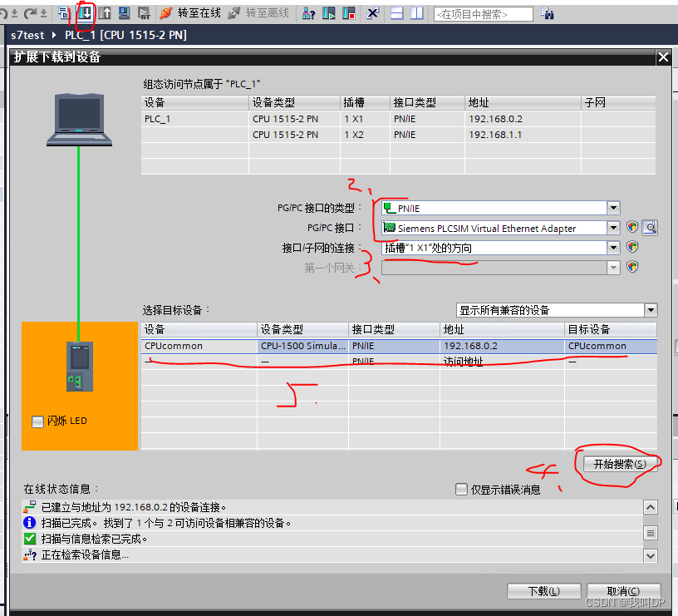Open the 第一个网关 dropdown arrow
The height and width of the screenshot is (616, 678).
(x=613, y=268)
